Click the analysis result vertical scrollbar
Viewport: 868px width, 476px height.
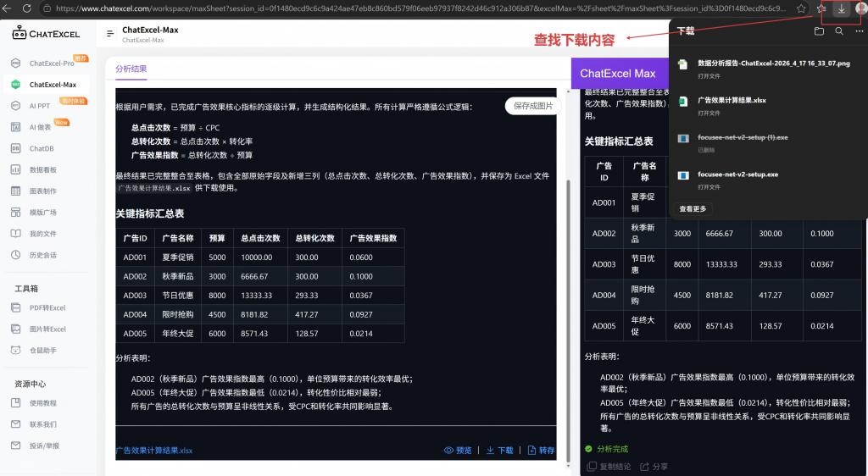coord(568,321)
